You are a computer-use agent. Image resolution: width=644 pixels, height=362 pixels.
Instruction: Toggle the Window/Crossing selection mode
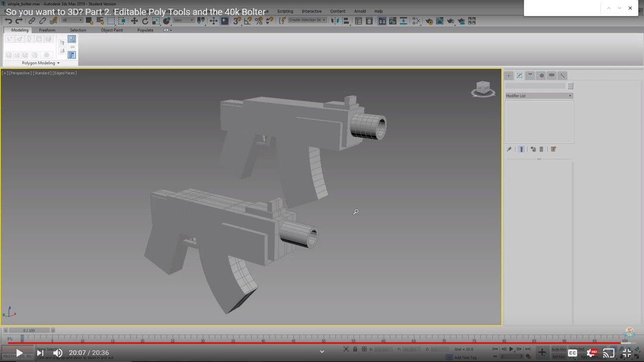coord(122,21)
